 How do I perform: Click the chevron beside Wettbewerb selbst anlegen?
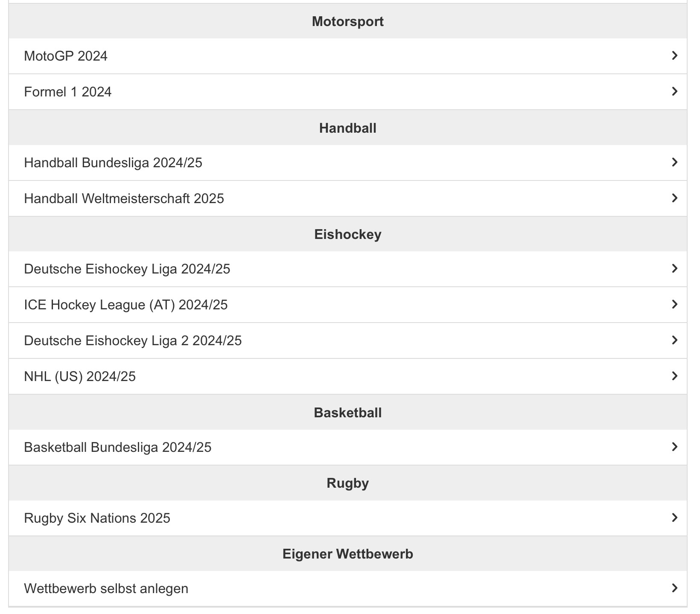click(674, 588)
